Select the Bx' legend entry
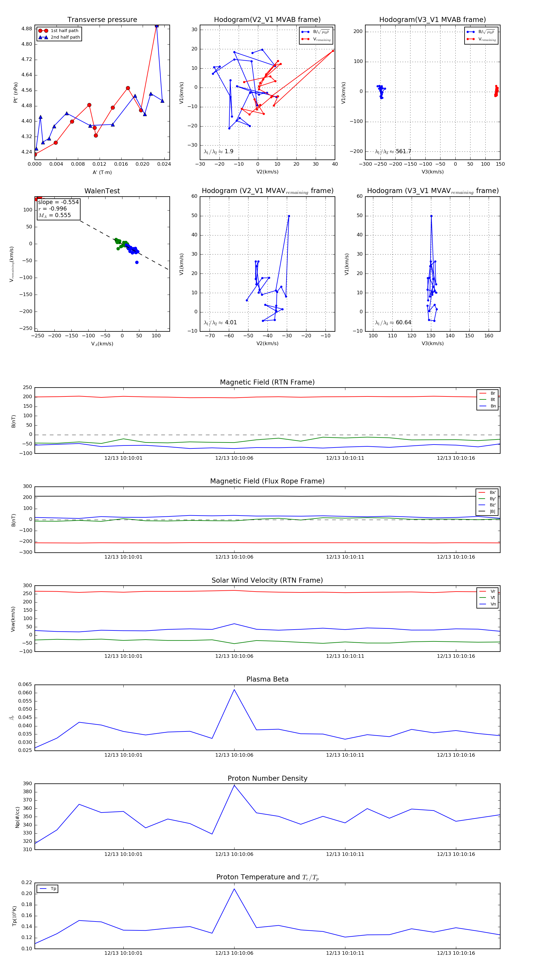This screenshot has height=980, width=535. (x=487, y=493)
